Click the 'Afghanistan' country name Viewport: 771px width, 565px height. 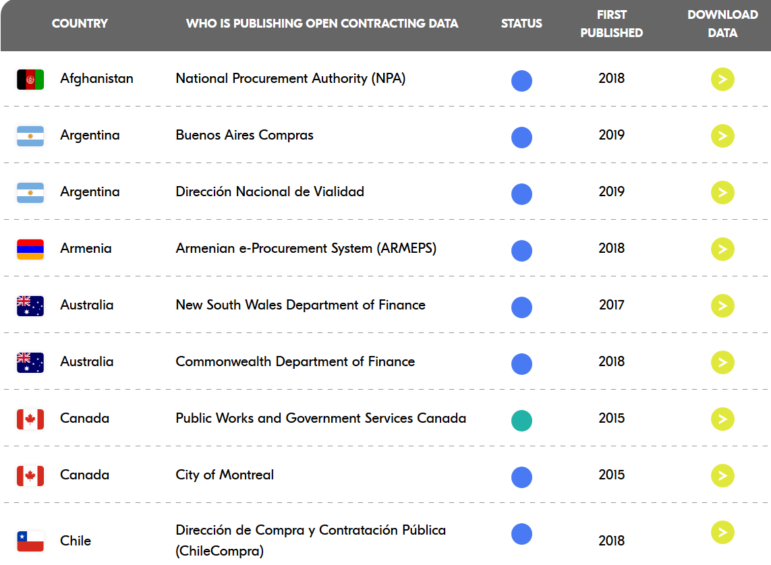point(96,79)
